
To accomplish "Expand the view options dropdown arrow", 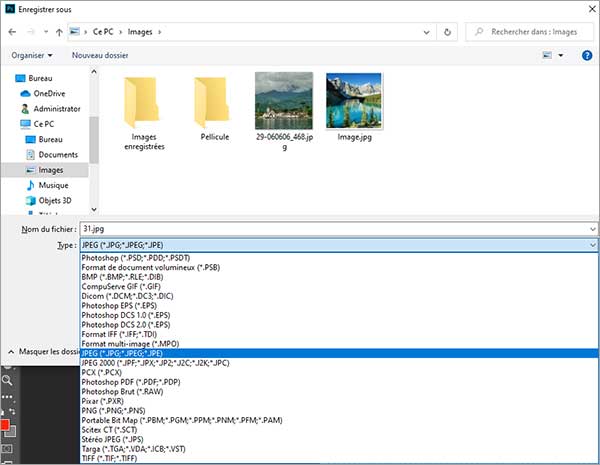I will 561,55.
